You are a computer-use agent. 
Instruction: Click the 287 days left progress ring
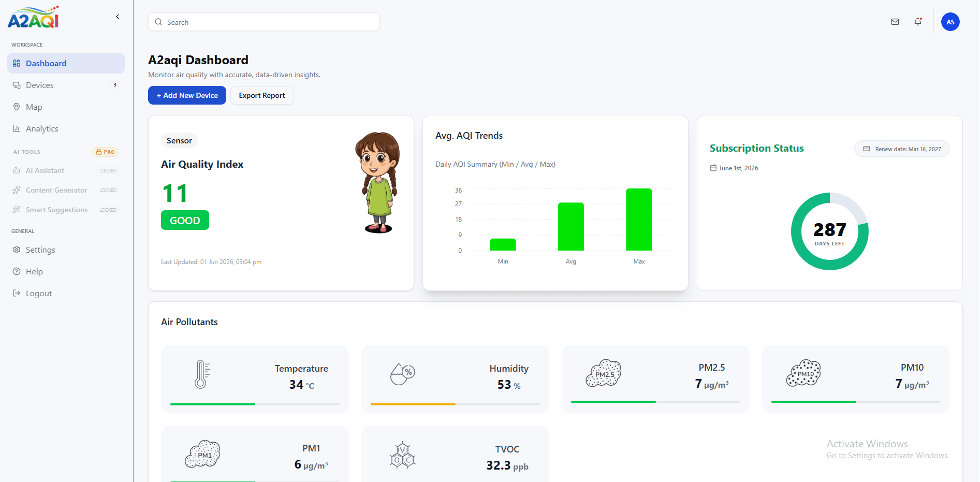tap(830, 231)
